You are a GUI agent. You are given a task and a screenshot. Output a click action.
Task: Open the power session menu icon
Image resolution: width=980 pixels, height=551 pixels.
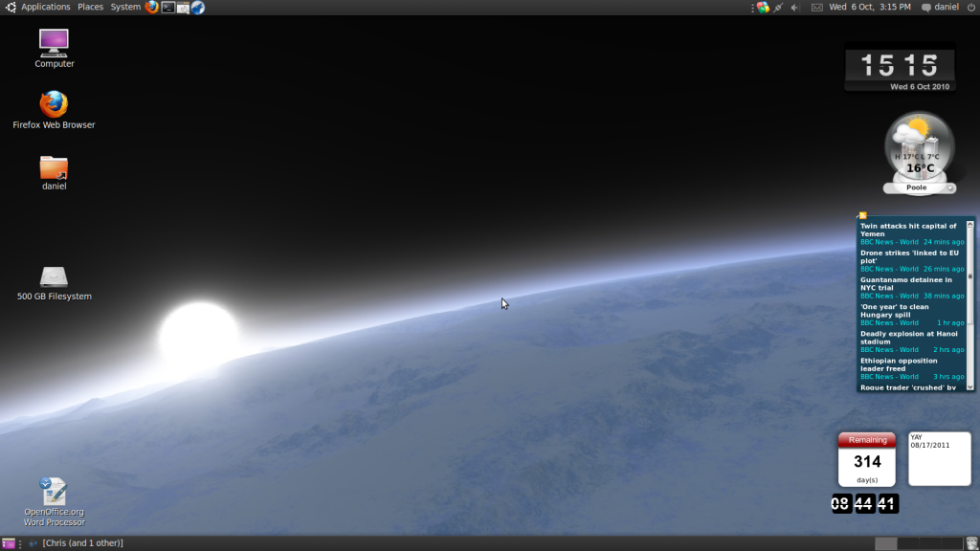coord(970,8)
